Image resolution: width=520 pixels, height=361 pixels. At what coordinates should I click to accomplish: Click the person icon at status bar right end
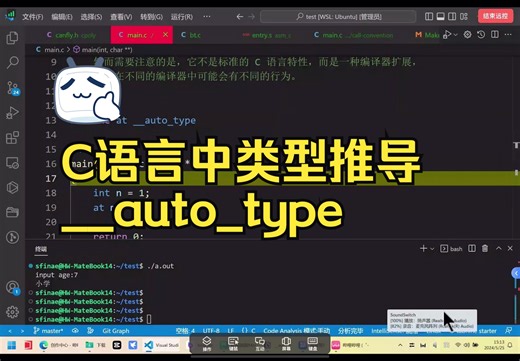(x=508, y=330)
